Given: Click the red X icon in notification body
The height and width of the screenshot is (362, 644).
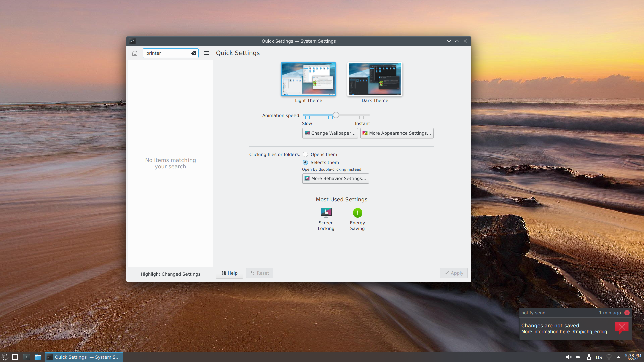Looking at the screenshot, I should (x=622, y=328).
